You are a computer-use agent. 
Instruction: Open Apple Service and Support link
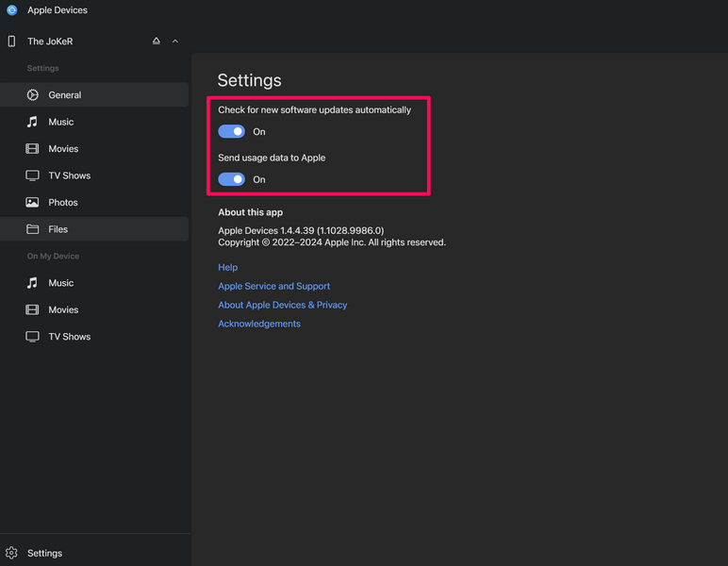273,286
